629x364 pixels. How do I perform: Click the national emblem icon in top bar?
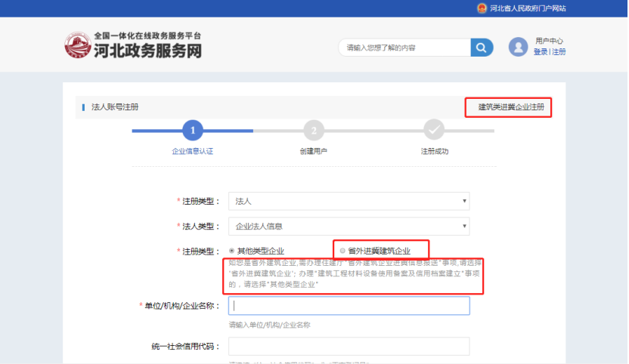coord(482,8)
